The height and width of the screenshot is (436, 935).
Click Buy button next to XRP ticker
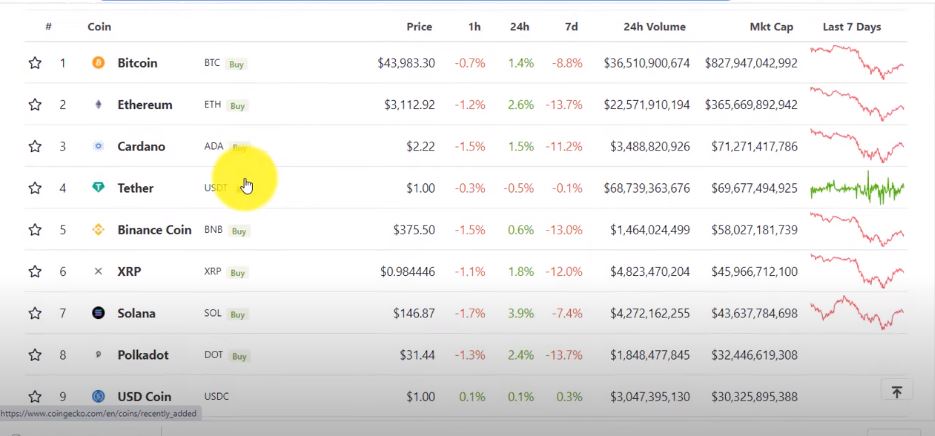(237, 273)
